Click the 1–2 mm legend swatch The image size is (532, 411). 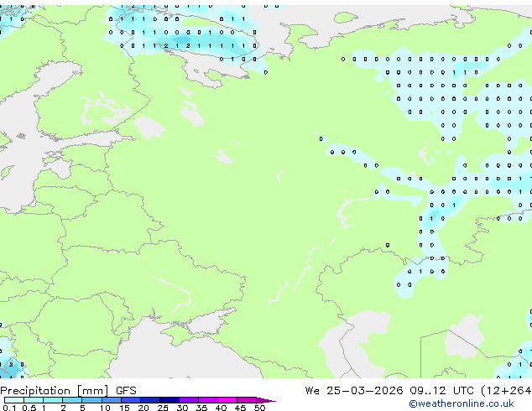[53, 400]
